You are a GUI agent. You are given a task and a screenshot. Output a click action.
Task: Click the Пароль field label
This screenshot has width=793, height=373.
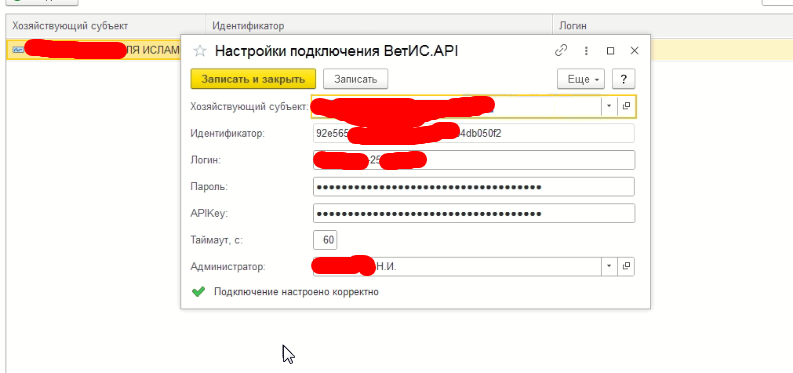pos(209,187)
